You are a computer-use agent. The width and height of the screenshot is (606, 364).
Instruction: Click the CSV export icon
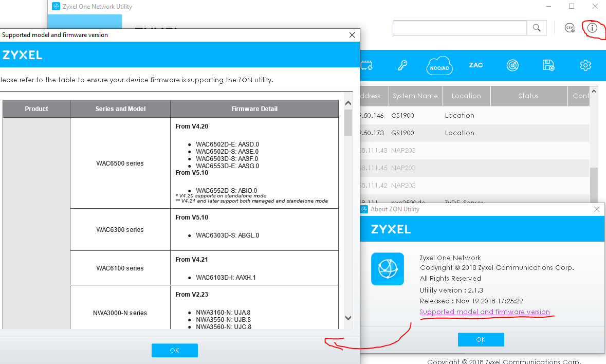tap(570, 28)
